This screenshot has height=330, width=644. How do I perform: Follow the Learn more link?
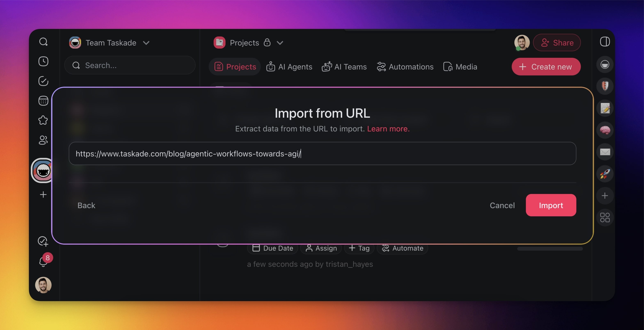tap(388, 129)
